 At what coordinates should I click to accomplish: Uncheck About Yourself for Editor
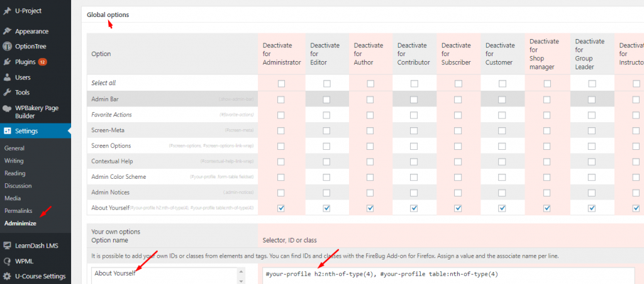[x=326, y=208]
